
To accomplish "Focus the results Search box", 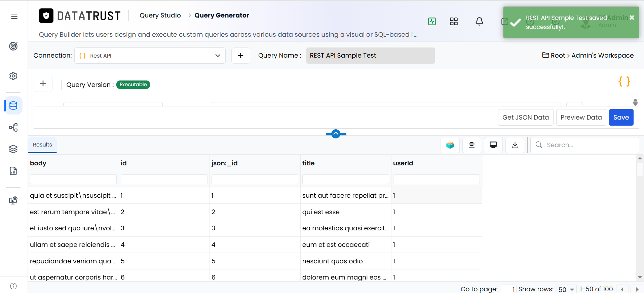I will pos(585,145).
